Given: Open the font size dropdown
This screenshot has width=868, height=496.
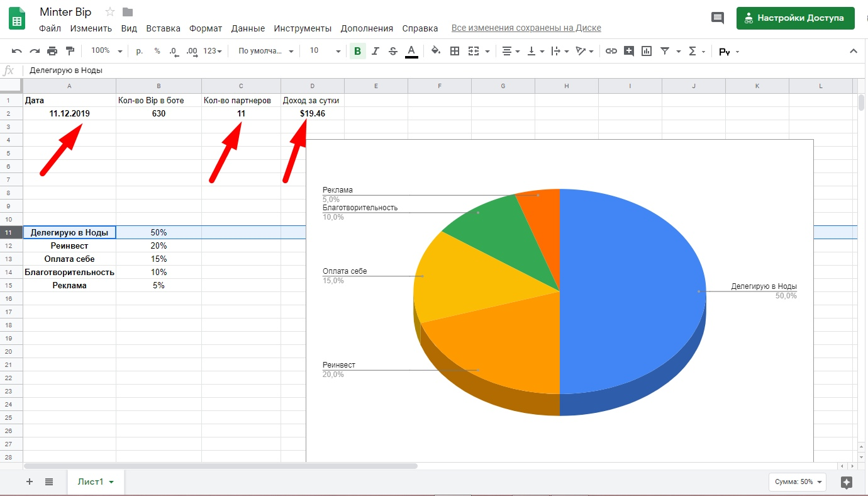Looking at the screenshot, I should 325,51.
